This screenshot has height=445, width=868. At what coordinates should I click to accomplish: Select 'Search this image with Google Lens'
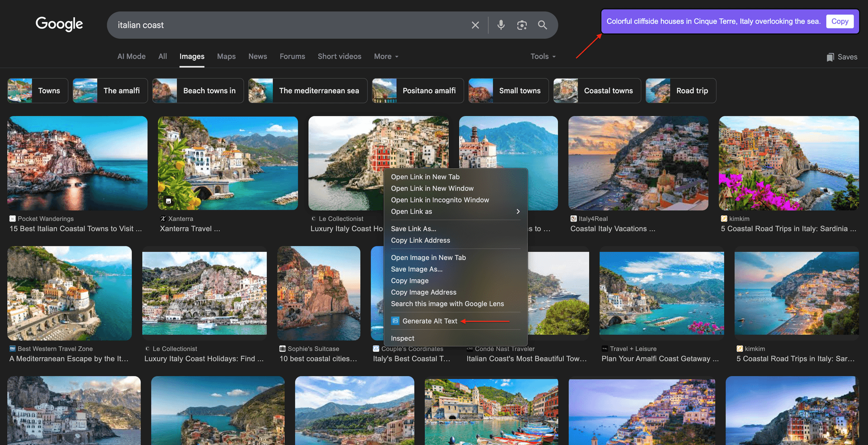pos(448,303)
